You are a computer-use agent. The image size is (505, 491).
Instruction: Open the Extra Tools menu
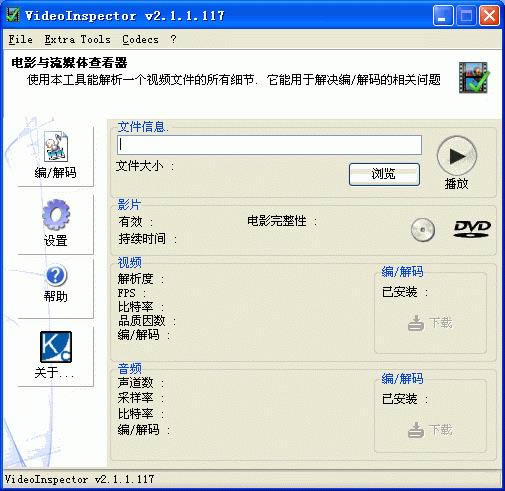coord(77,39)
